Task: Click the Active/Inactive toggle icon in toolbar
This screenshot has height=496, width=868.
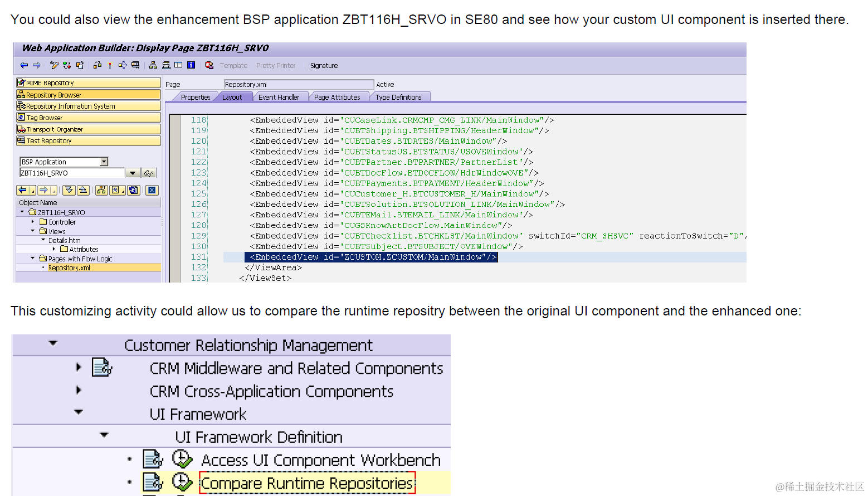Action: click(67, 65)
